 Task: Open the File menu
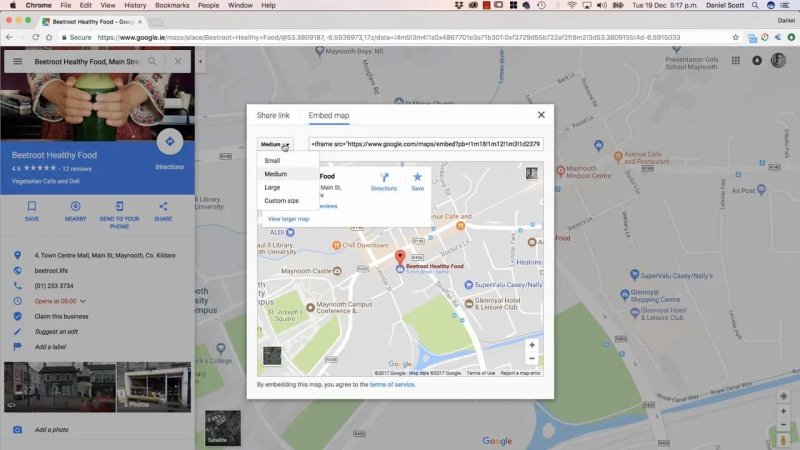pyautogui.click(x=66, y=5)
